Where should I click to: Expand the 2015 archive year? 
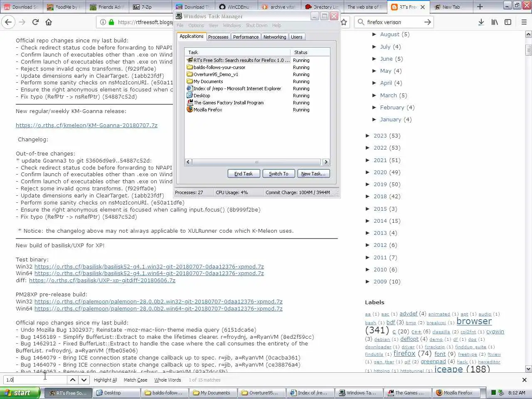click(x=368, y=209)
